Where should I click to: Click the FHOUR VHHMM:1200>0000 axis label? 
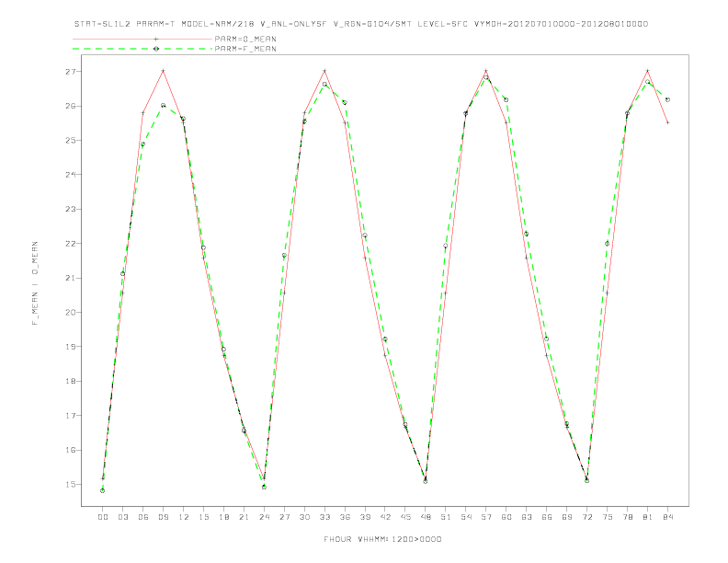click(382, 539)
